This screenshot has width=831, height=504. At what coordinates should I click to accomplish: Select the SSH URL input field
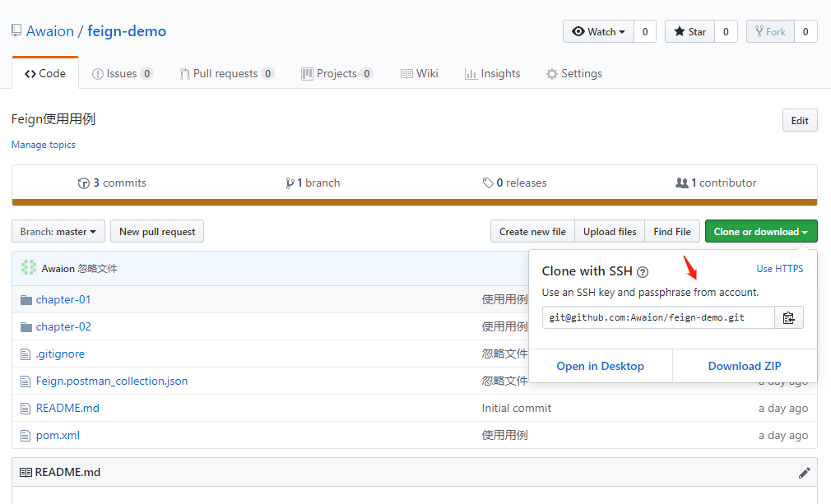tap(657, 317)
